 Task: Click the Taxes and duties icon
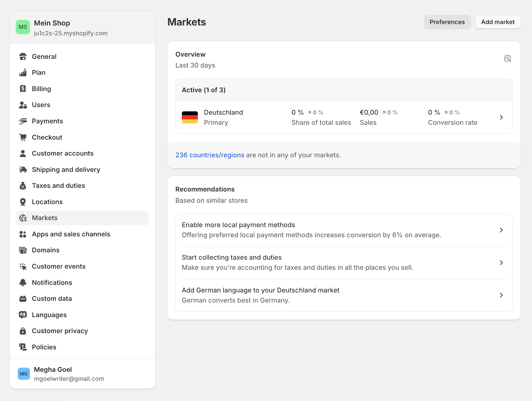click(23, 186)
